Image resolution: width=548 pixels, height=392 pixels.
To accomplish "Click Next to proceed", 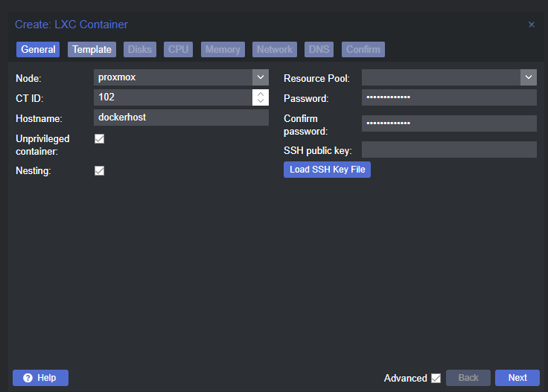I will point(517,378).
